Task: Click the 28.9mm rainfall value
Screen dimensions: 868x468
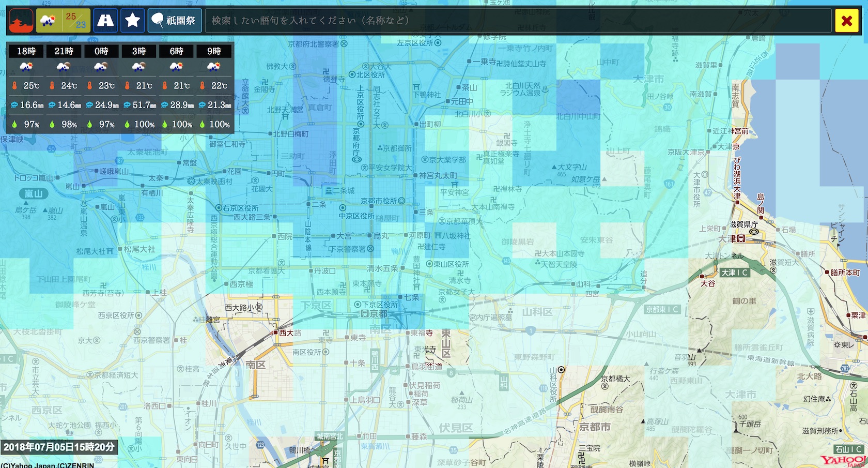Action: [182, 105]
